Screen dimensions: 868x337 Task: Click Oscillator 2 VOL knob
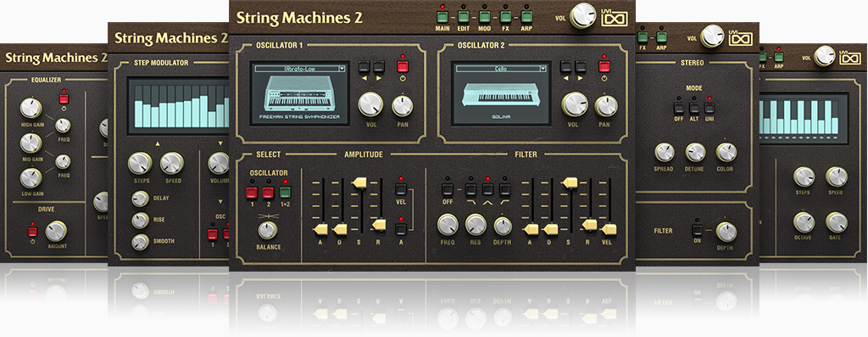tap(574, 104)
